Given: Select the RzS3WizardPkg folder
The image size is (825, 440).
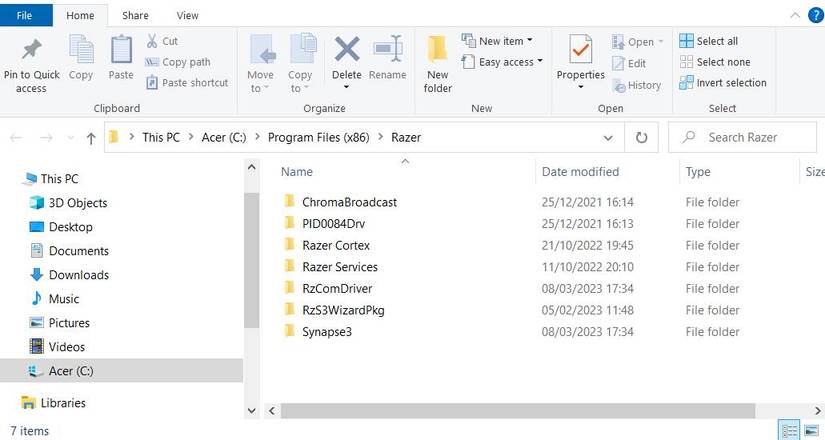Looking at the screenshot, I should point(343,310).
